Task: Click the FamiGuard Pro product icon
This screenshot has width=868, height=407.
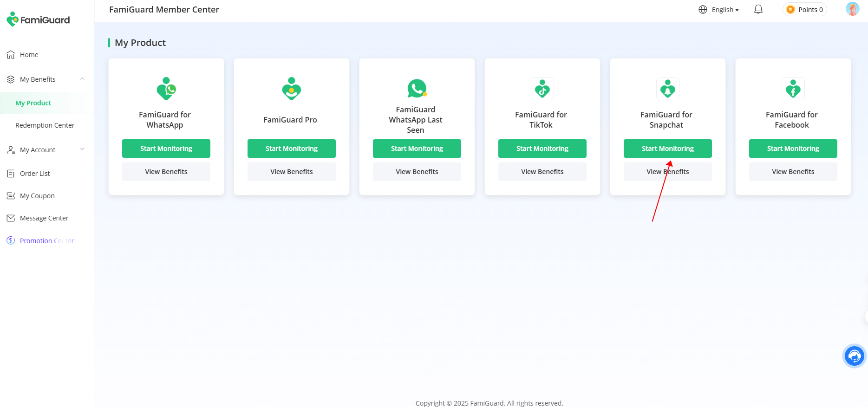Action: click(x=292, y=89)
